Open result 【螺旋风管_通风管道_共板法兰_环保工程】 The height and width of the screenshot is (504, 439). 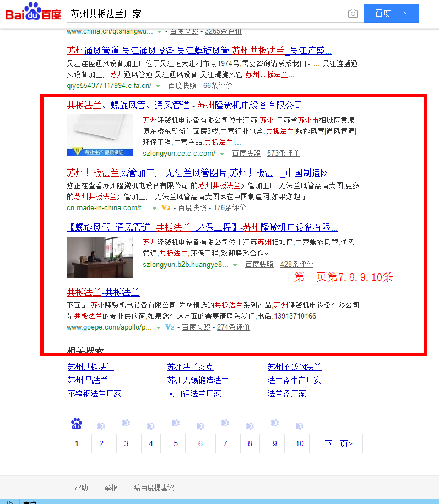coord(202,228)
